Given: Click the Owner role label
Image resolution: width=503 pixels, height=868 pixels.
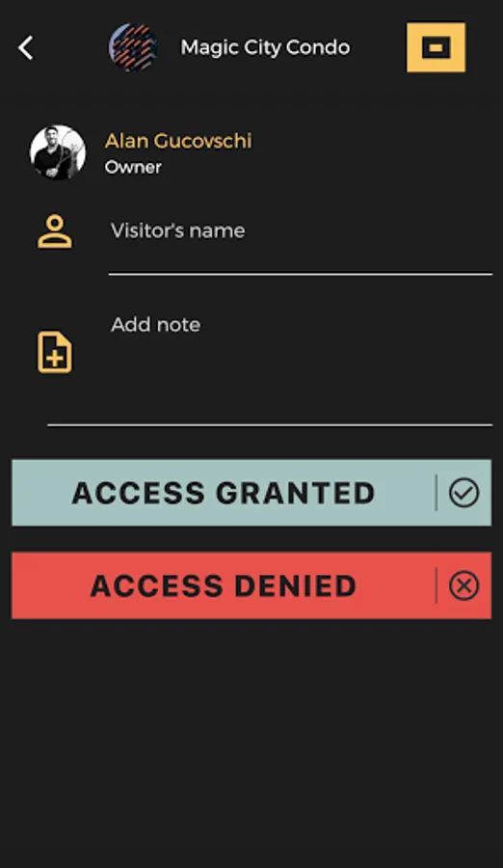Looking at the screenshot, I should [x=133, y=167].
